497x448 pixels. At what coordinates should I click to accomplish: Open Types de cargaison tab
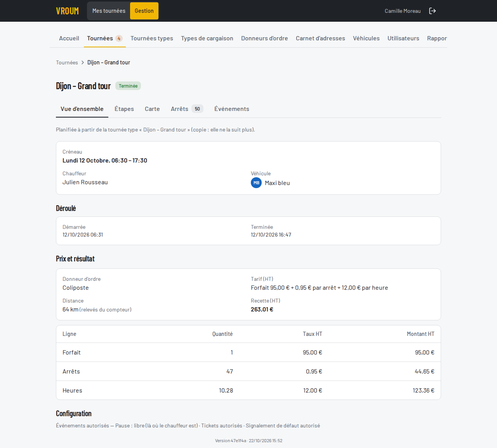pos(207,38)
